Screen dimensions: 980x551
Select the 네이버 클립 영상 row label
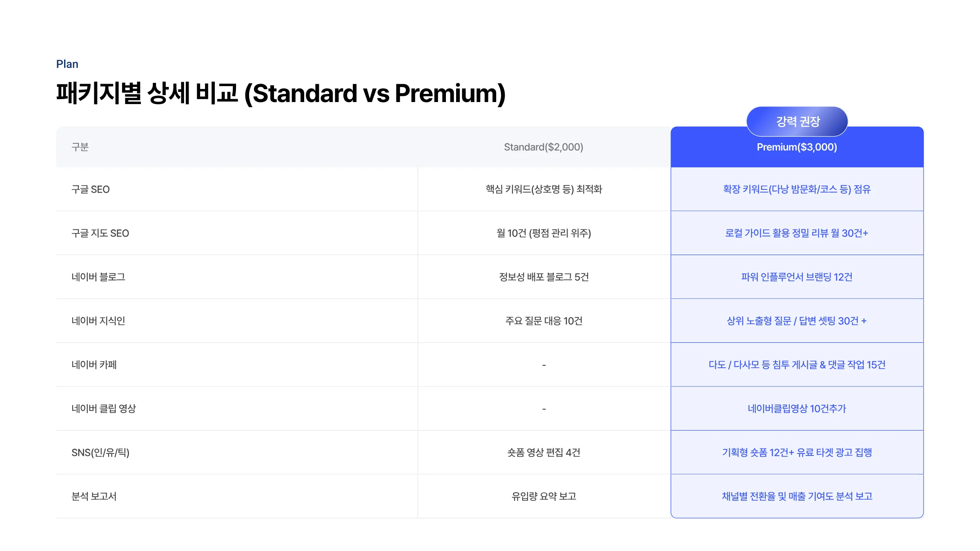click(104, 409)
